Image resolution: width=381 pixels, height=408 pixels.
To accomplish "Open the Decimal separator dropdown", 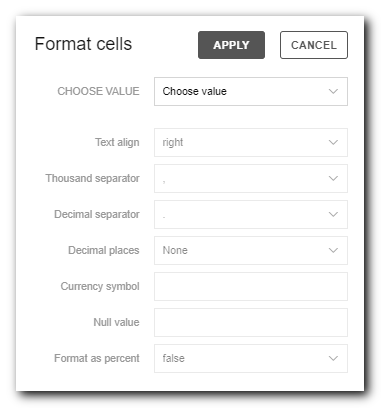I will 251,214.
